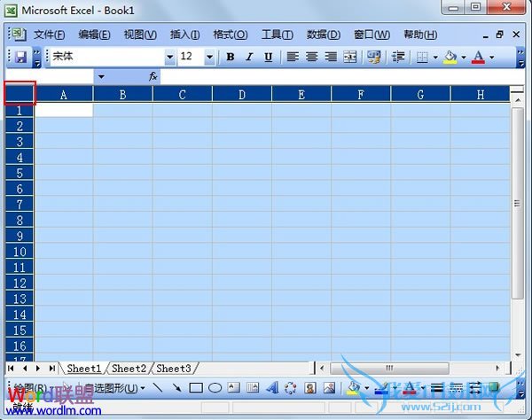Viewport: 532px width, 420px height.
Task: Align cell text to the left
Action: tap(293, 57)
